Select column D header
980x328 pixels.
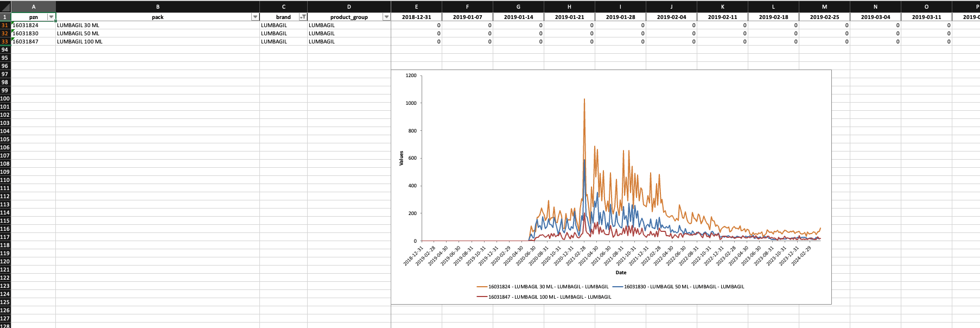click(349, 7)
